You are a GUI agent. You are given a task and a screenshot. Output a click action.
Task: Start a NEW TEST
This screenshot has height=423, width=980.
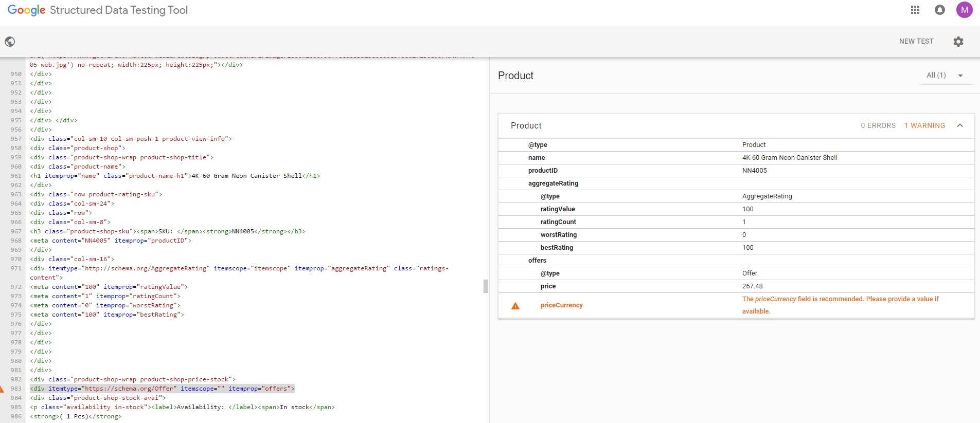pos(916,42)
